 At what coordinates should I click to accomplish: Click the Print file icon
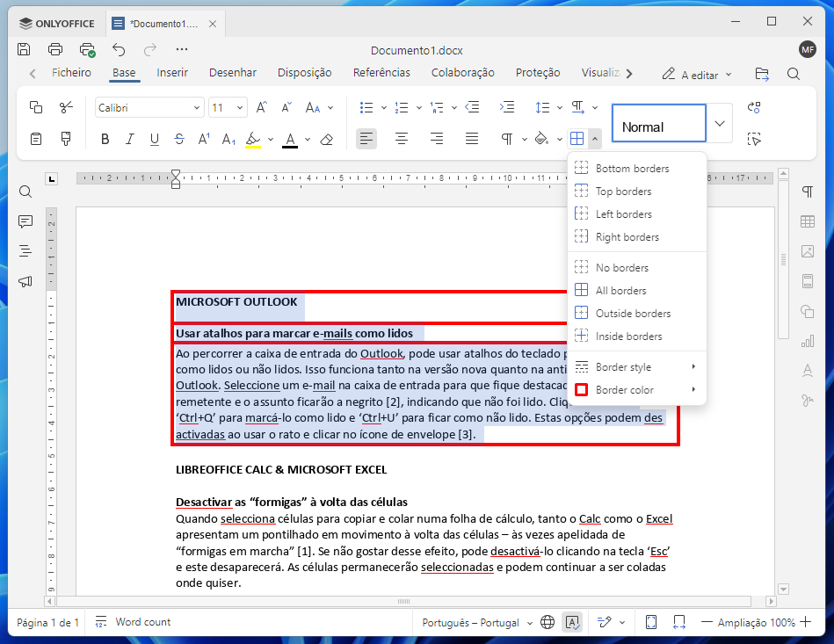pos(55,49)
